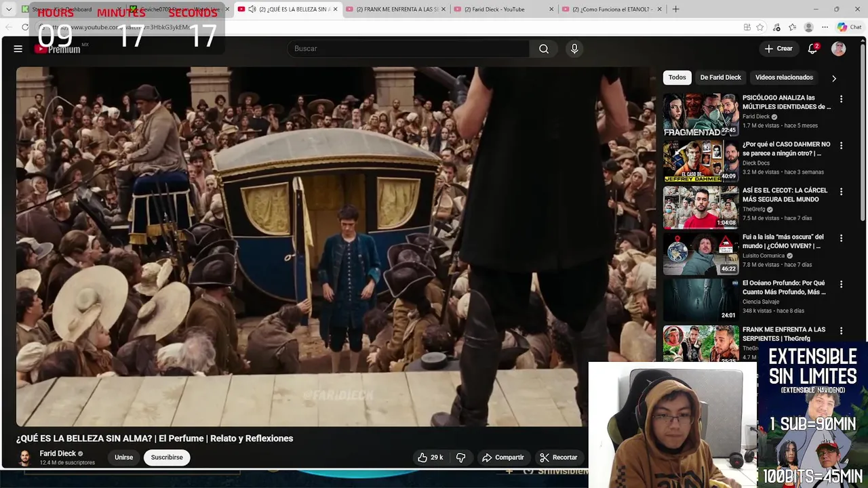Show more filter chips with right arrow

click(834, 78)
